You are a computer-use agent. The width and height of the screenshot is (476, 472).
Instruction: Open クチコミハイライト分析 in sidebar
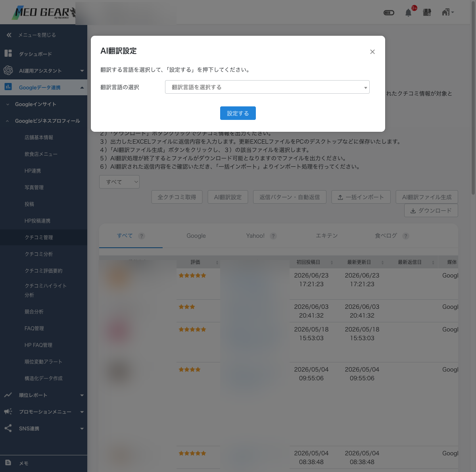click(46, 290)
